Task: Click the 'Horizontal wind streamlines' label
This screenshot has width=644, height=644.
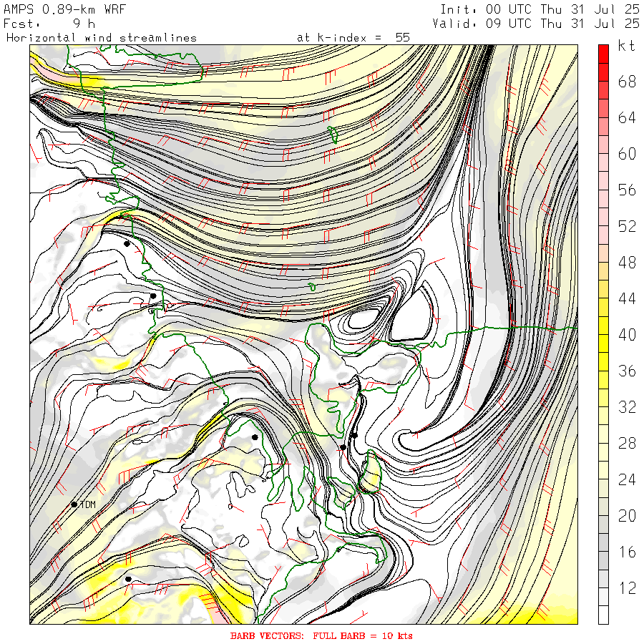Action: point(102,38)
